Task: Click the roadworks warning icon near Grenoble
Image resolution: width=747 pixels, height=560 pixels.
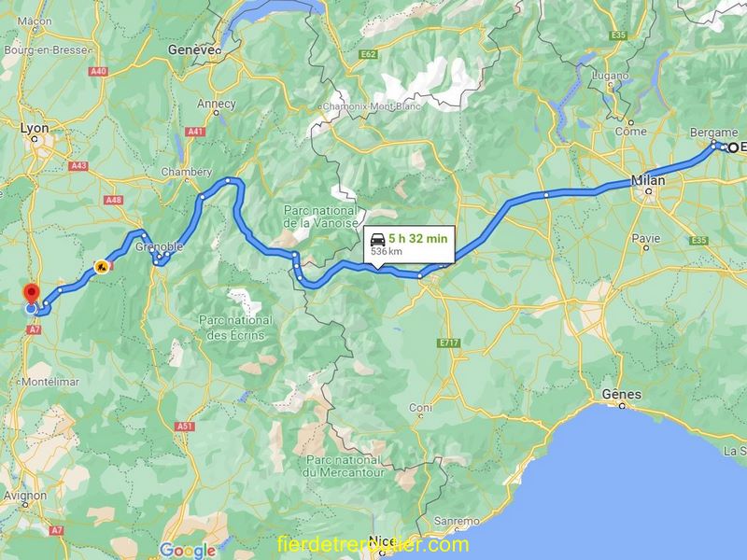Action: click(101, 267)
